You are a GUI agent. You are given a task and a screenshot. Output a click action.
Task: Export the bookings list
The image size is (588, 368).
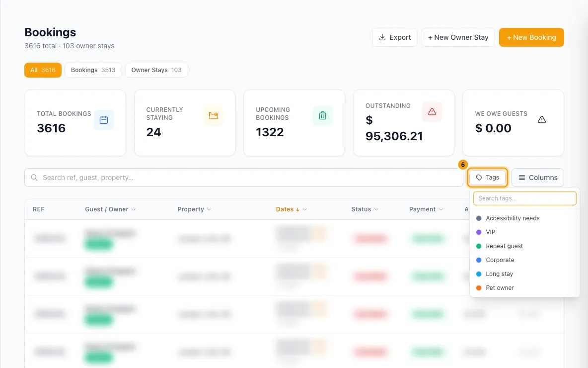(x=394, y=37)
